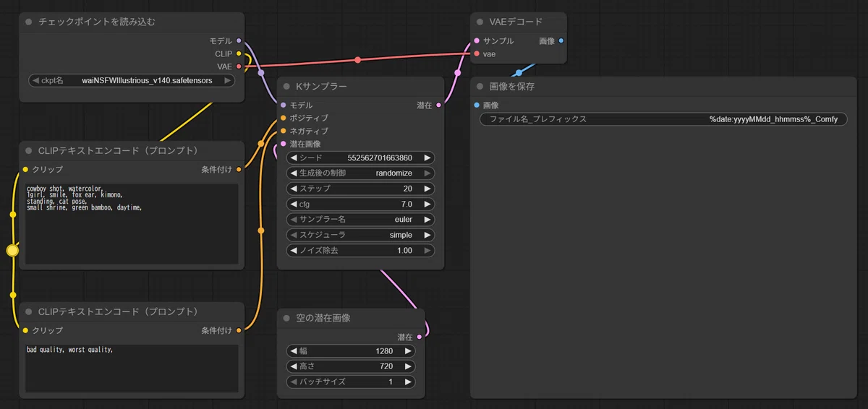The height and width of the screenshot is (409, 868).
Task: Open the 生成後の制御 randomize dropdown
Action: pyautogui.click(x=361, y=173)
